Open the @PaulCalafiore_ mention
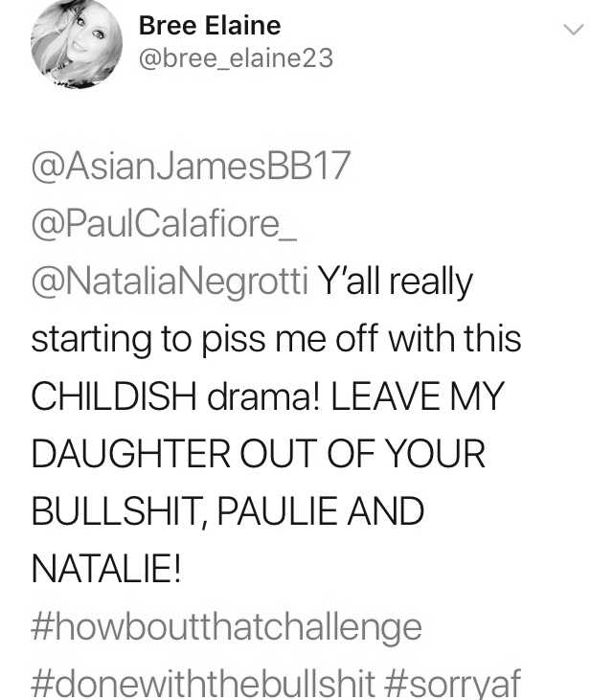Image resolution: width=613 pixels, height=700 pixels. point(164,224)
